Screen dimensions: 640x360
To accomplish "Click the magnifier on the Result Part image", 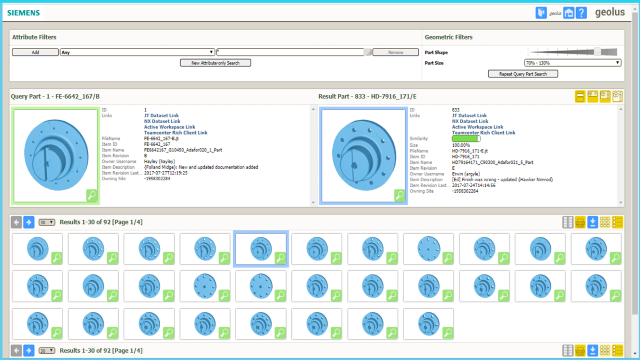I will [400, 196].
